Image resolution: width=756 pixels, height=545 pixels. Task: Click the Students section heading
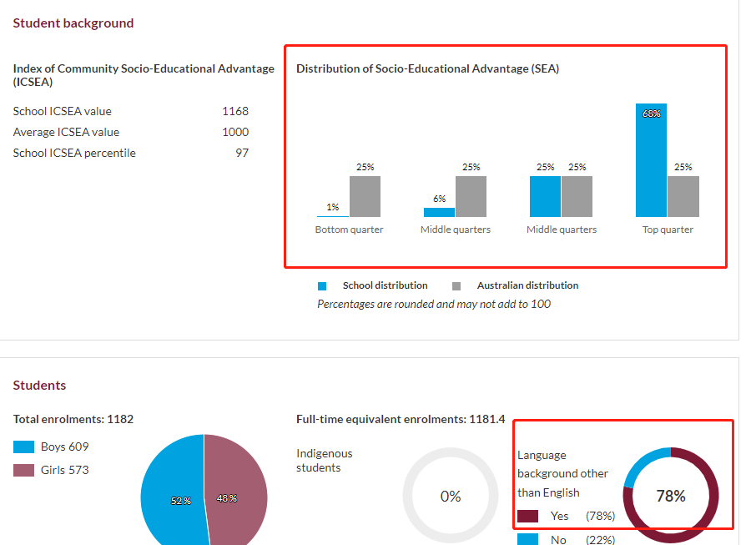point(39,386)
